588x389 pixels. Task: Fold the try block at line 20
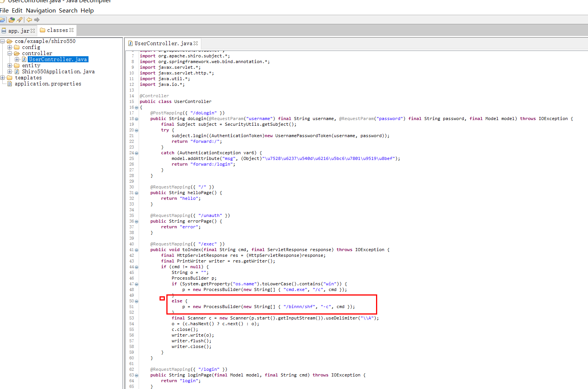pyautogui.click(x=137, y=130)
